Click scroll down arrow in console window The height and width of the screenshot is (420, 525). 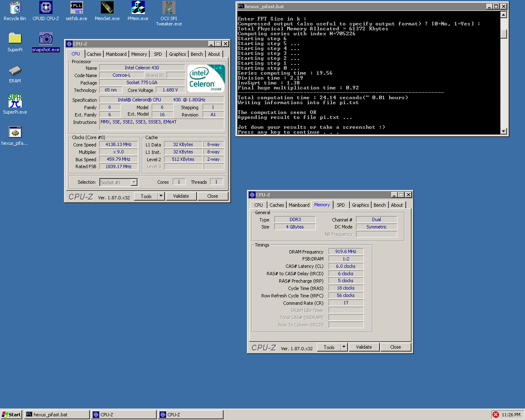[x=504, y=131]
